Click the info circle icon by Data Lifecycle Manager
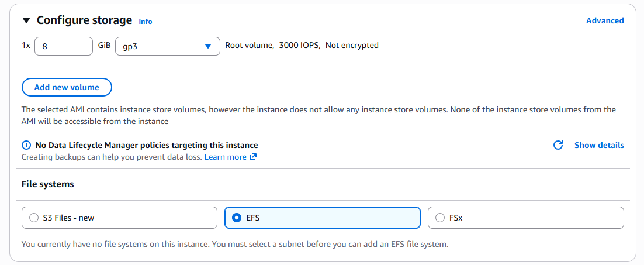The height and width of the screenshot is (265, 644). (x=26, y=145)
